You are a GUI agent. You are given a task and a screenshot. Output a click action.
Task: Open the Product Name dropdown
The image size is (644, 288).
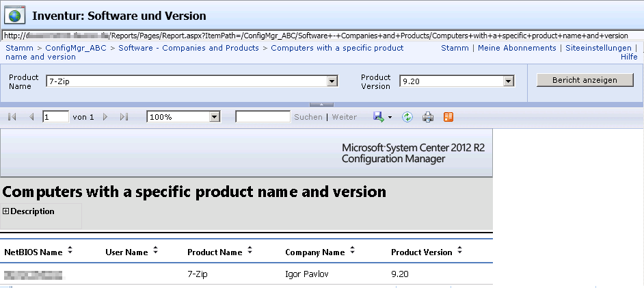[x=332, y=81]
